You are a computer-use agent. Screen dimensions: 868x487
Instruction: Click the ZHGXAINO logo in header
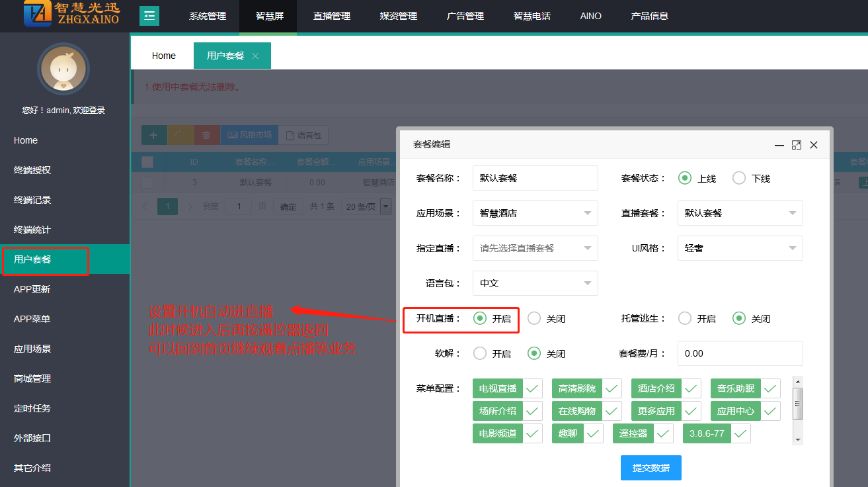click(71, 15)
